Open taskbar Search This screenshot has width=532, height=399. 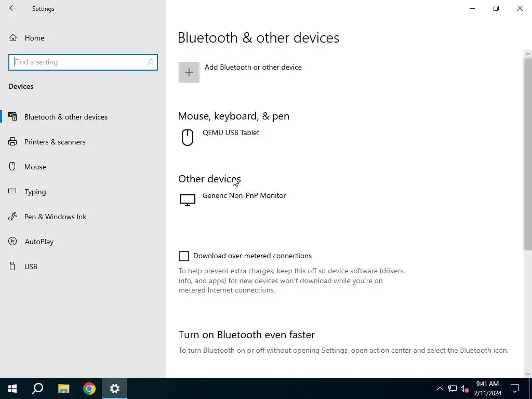(x=37, y=389)
